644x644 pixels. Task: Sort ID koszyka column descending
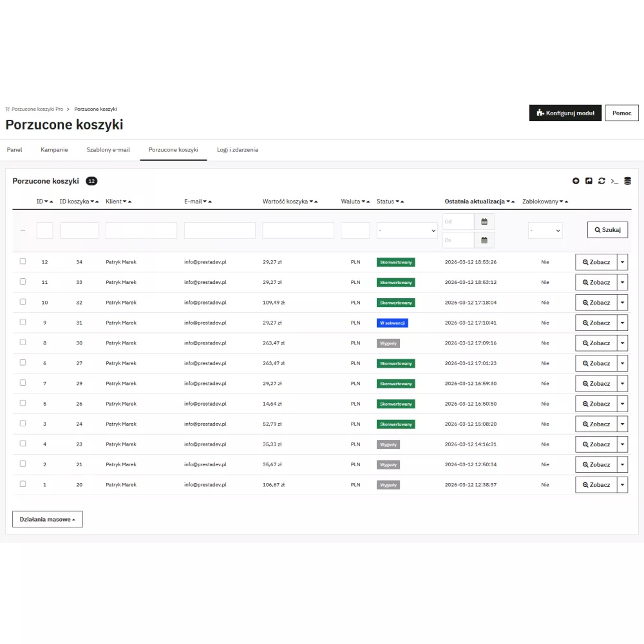[92, 202]
